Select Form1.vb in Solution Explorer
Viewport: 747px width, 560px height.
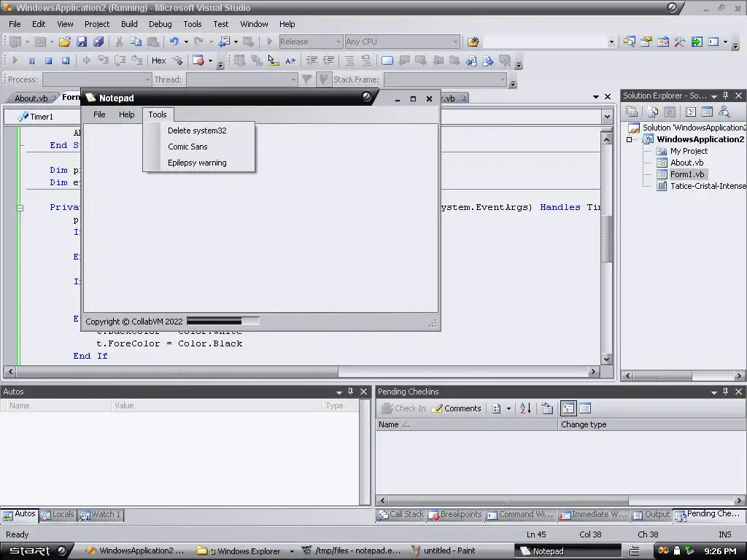(x=687, y=174)
